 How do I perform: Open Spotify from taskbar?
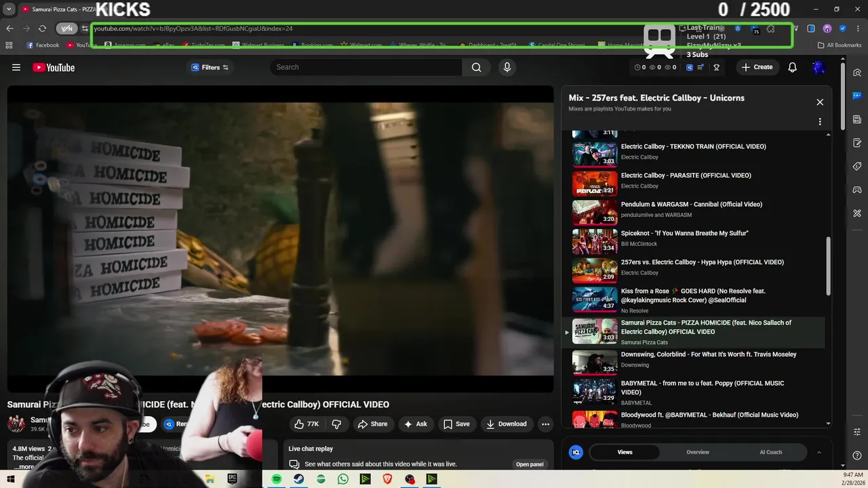pyautogui.click(x=277, y=479)
